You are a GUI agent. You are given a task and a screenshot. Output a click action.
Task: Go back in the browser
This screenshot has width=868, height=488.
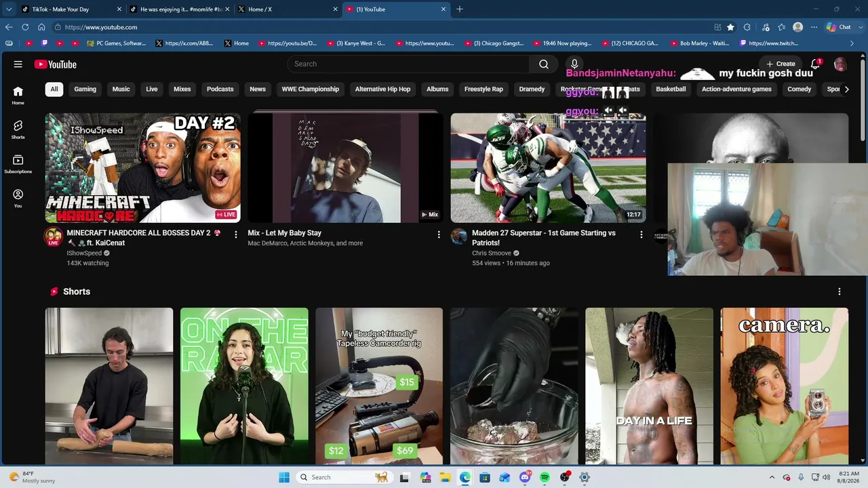9,27
